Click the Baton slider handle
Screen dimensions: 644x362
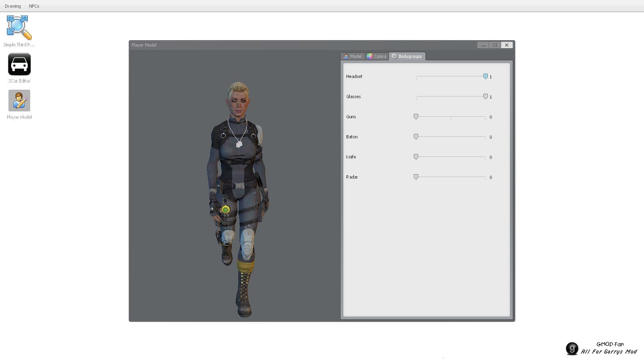[416, 137]
